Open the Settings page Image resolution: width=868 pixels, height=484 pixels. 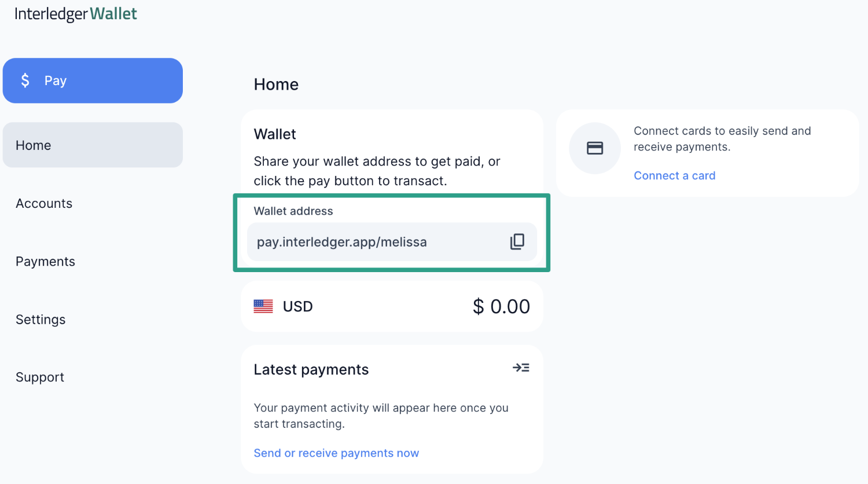click(41, 319)
